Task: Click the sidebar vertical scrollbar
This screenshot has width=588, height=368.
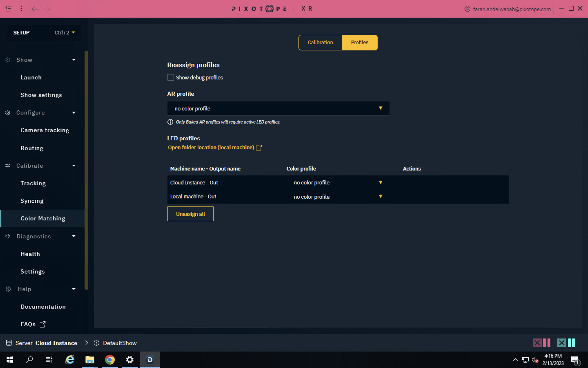Action: point(86,170)
